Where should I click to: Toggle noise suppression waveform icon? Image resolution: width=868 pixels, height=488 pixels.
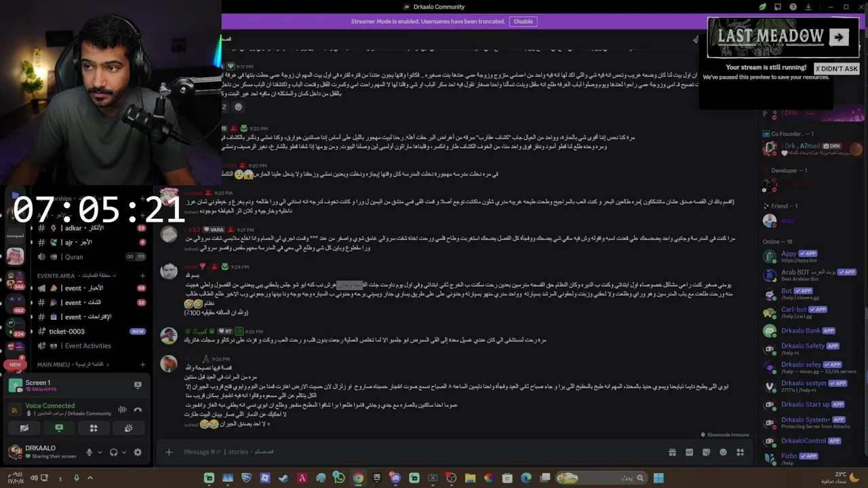click(123, 409)
